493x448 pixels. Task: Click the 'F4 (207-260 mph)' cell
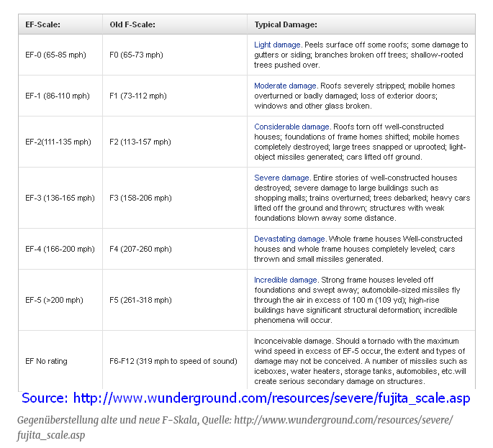tap(140, 249)
